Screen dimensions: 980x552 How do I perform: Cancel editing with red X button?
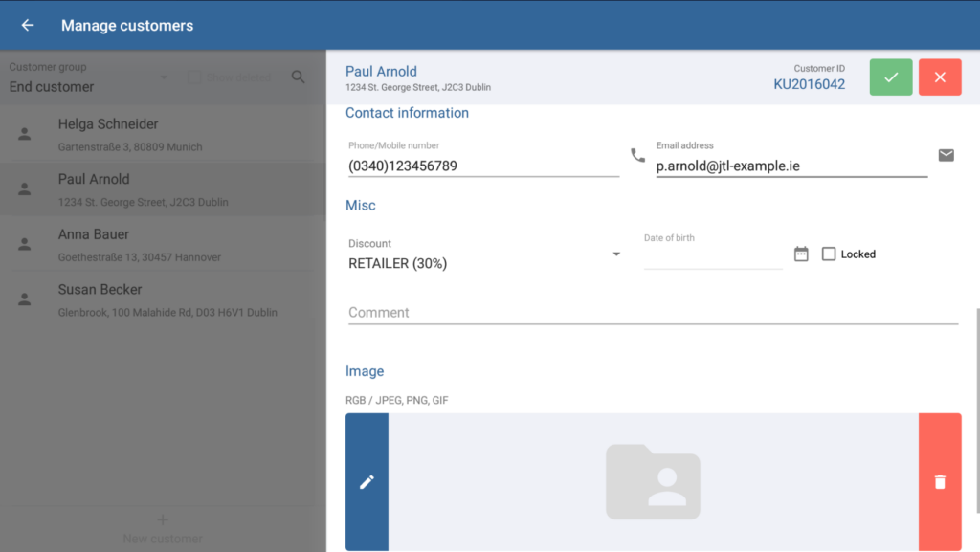pyautogui.click(x=940, y=77)
